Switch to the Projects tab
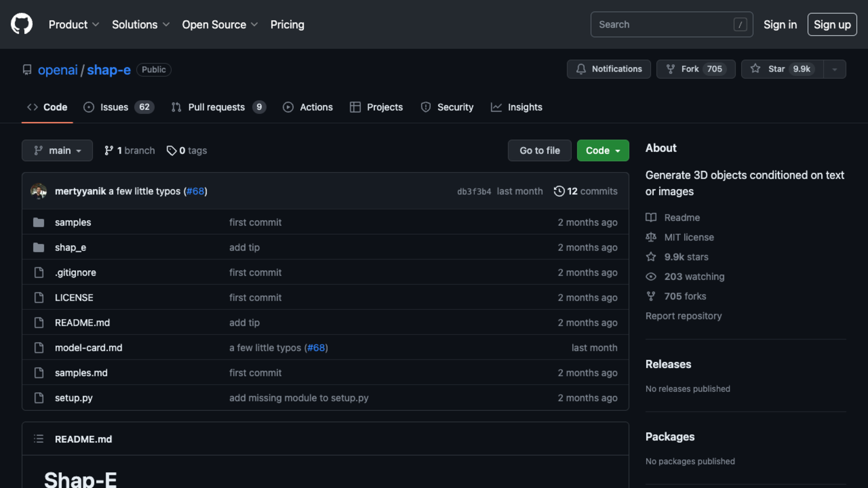The width and height of the screenshot is (868, 488). (x=376, y=107)
